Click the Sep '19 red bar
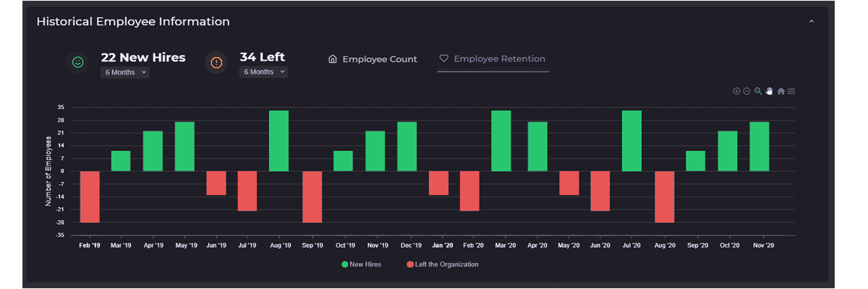This screenshot has height=289, width=868. (x=312, y=197)
